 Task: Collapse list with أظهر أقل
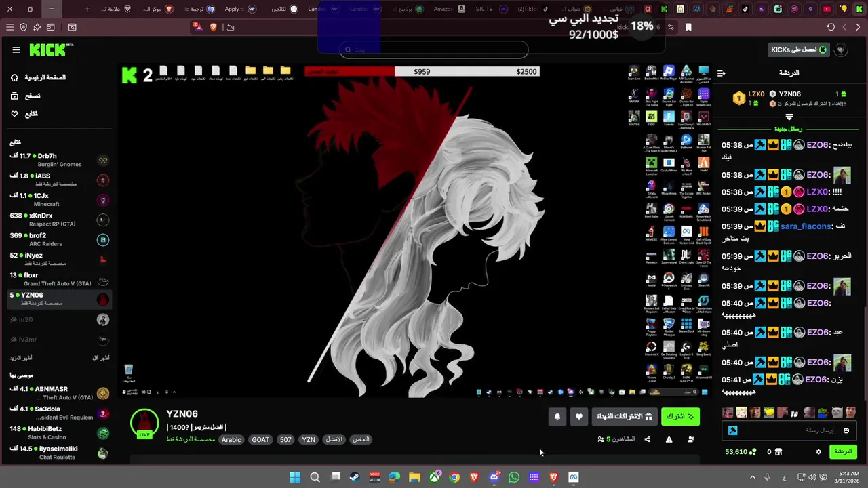coord(100,357)
